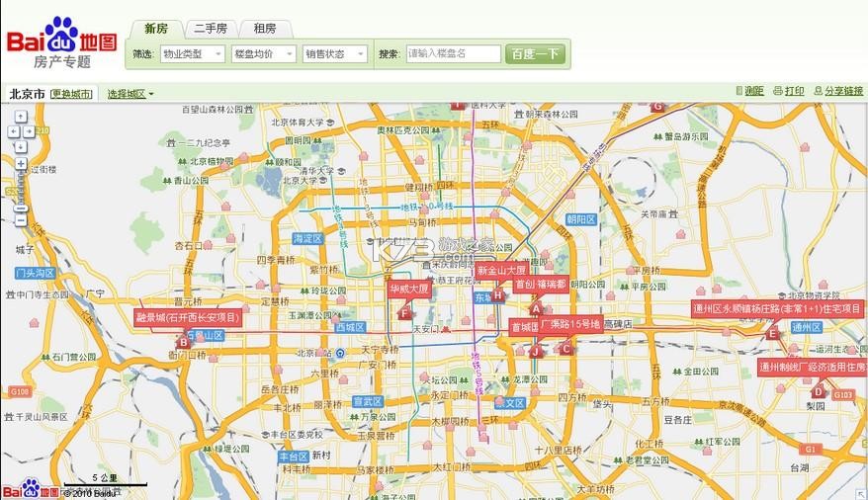Open the 首创·禧瑞都 property label

click(541, 285)
